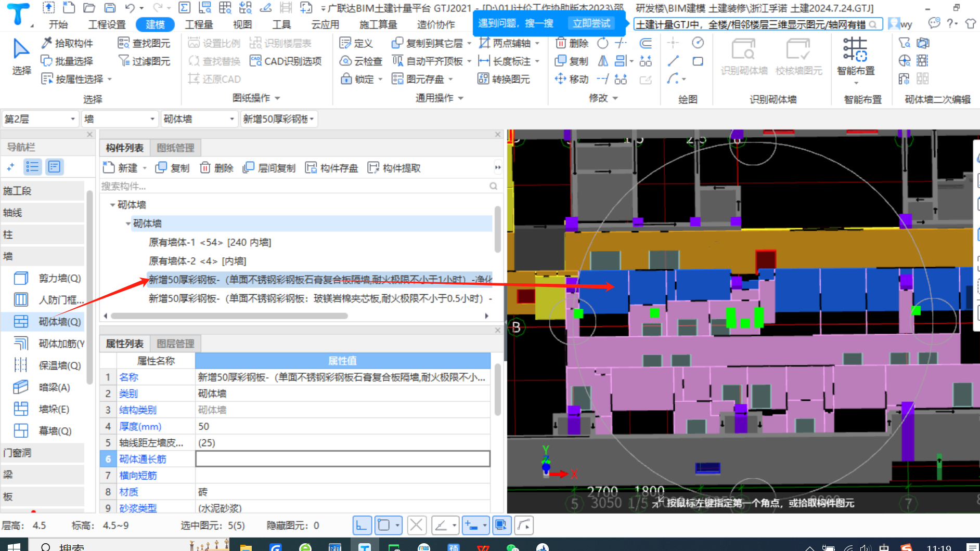
Task: Click the 选择 arrow tool
Action: pyautogui.click(x=21, y=57)
